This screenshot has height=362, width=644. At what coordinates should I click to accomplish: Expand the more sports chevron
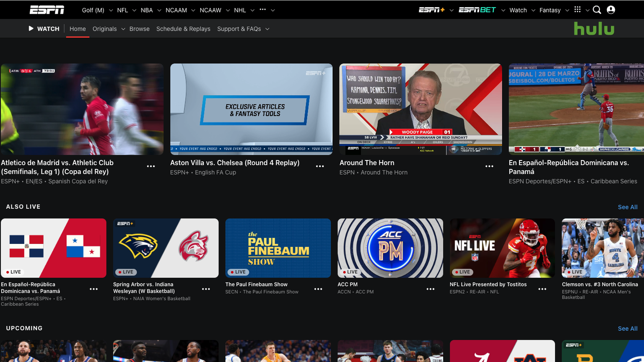point(273,10)
